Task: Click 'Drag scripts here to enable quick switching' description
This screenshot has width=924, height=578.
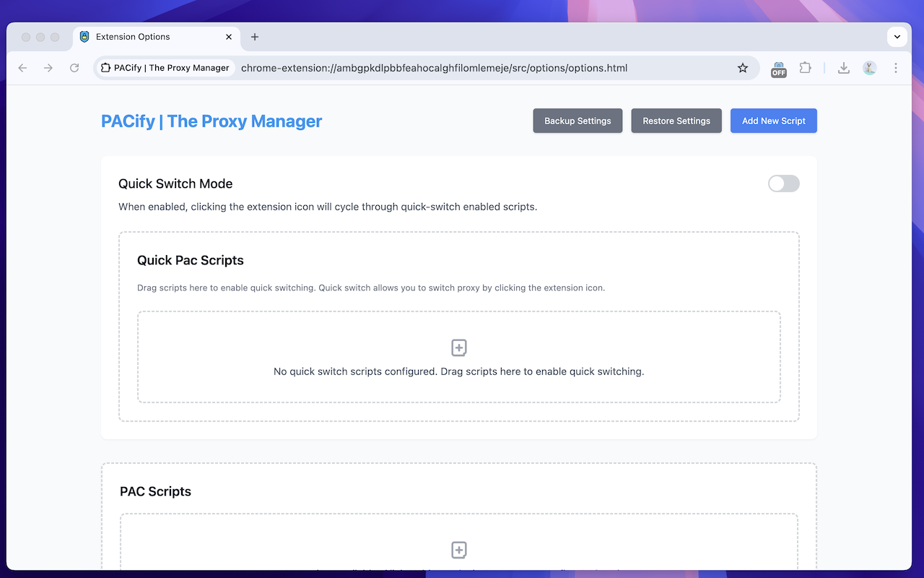Action: (371, 288)
